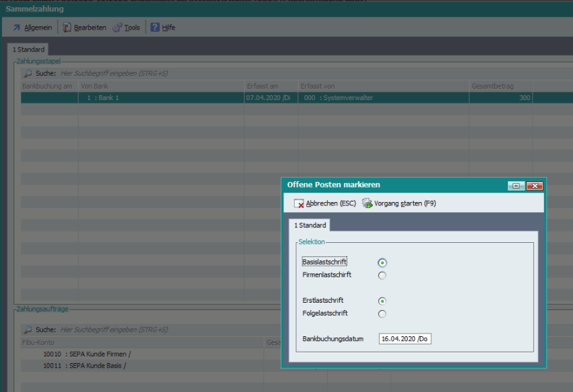Click the Zahlungsstapel search magnifier icon
The width and height of the screenshot is (573, 392).
click(28, 73)
